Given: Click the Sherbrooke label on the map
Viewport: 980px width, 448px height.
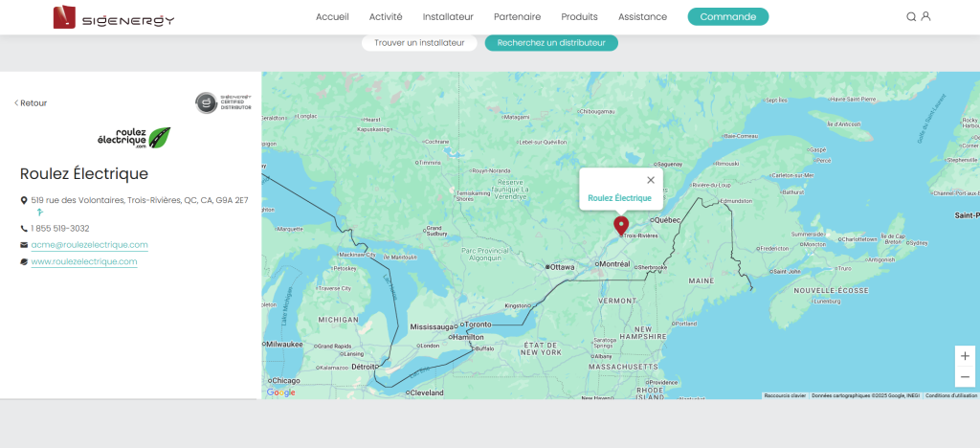Looking at the screenshot, I should coord(653,267).
